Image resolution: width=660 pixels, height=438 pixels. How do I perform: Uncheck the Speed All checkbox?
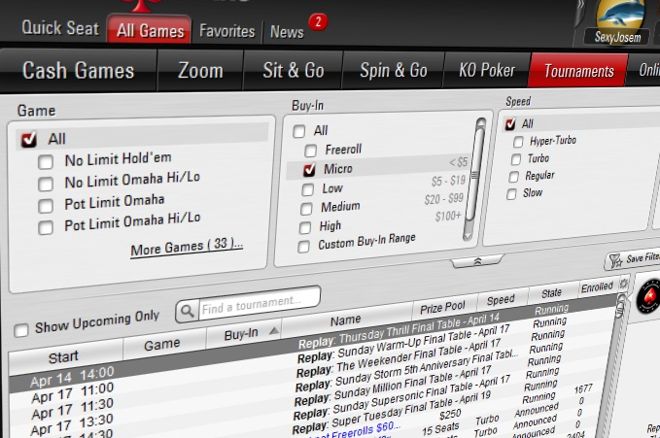coord(510,124)
